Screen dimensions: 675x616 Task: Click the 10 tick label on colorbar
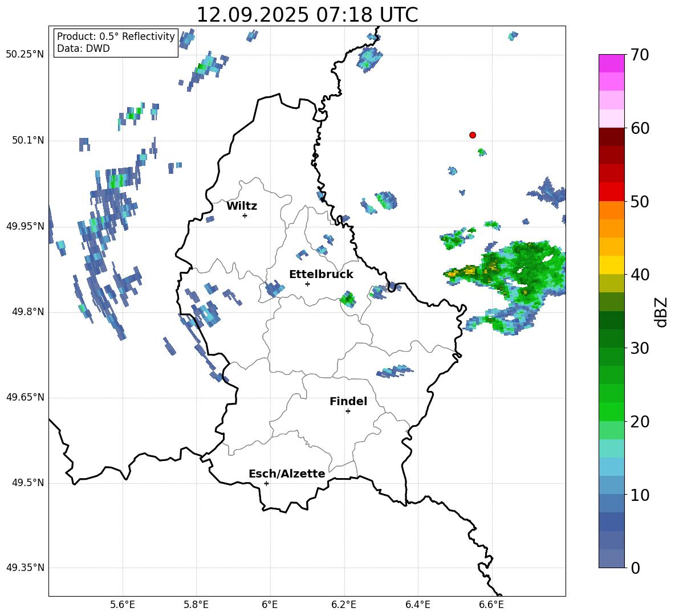point(640,495)
